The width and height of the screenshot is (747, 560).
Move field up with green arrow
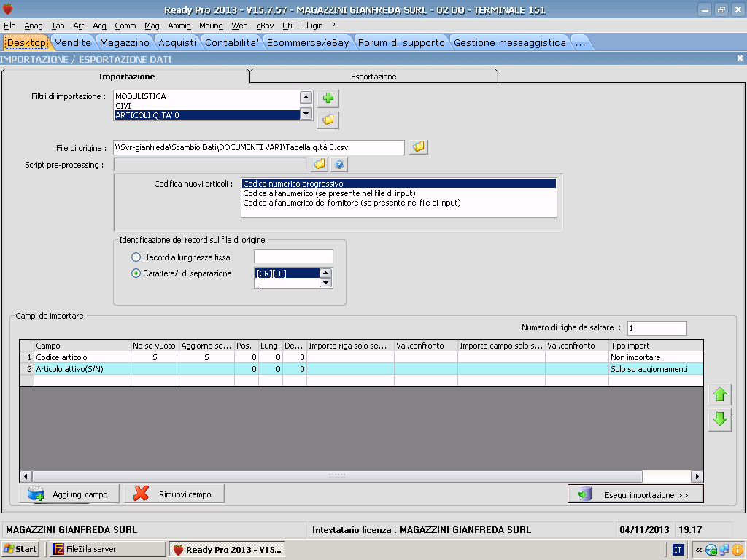[x=719, y=394]
